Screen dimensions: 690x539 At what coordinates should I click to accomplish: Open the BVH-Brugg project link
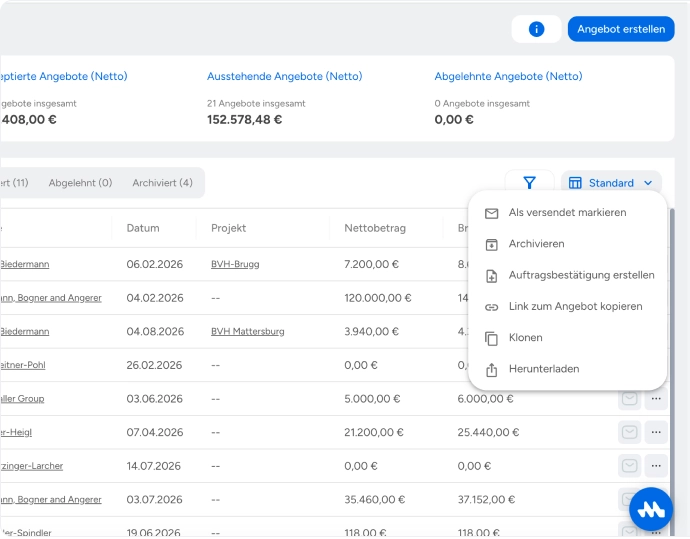235,264
